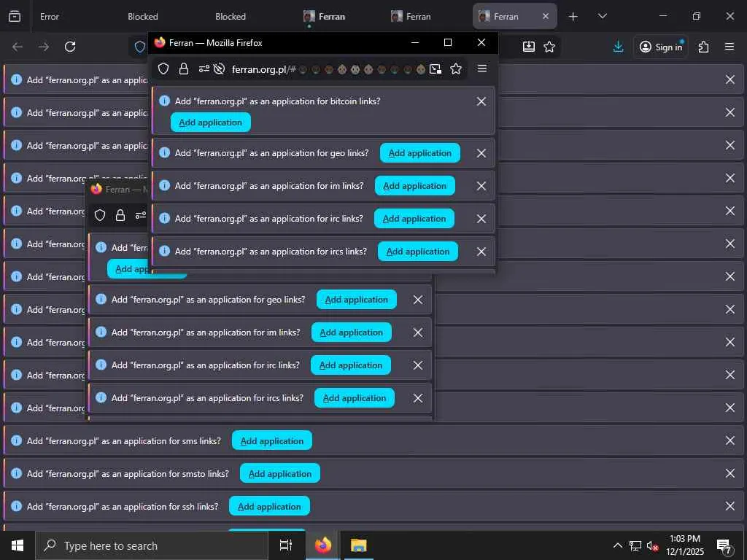Add application for geo links in rear popup

click(x=356, y=300)
